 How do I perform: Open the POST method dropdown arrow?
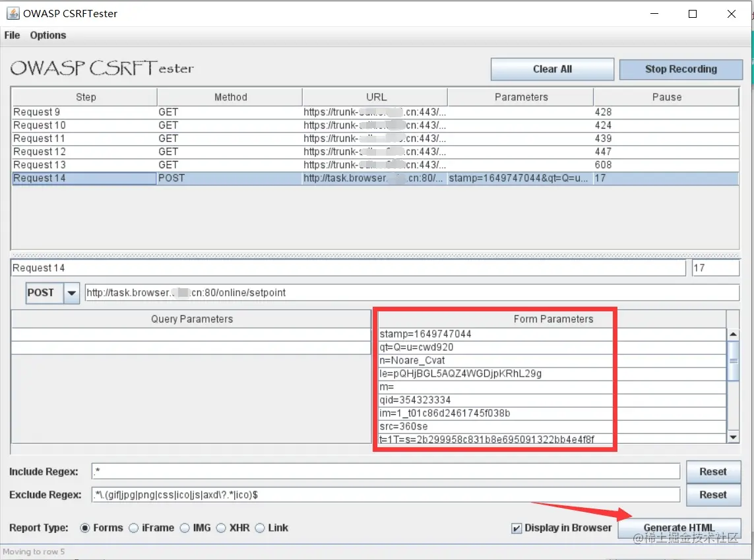coord(72,293)
